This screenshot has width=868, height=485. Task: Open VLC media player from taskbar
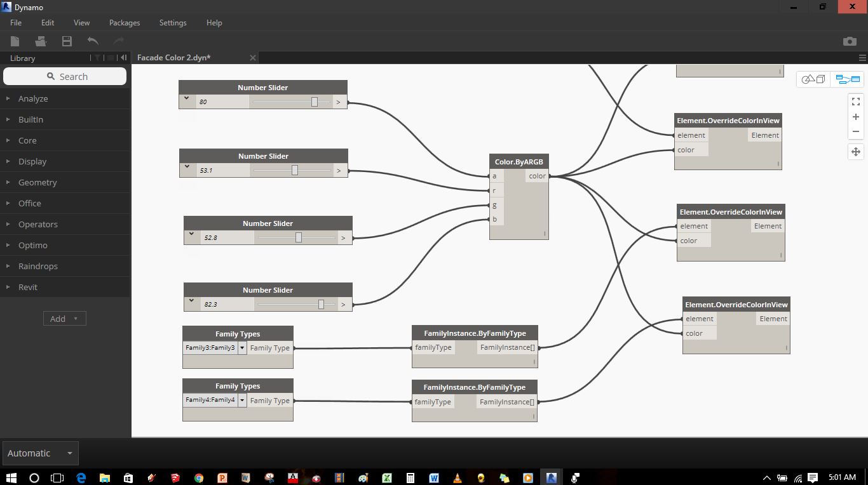[458, 477]
